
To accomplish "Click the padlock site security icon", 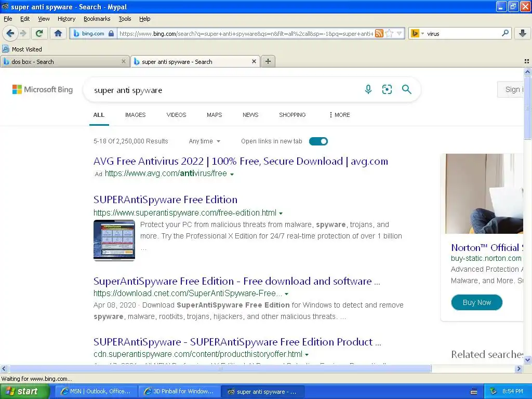I will 111,33.
